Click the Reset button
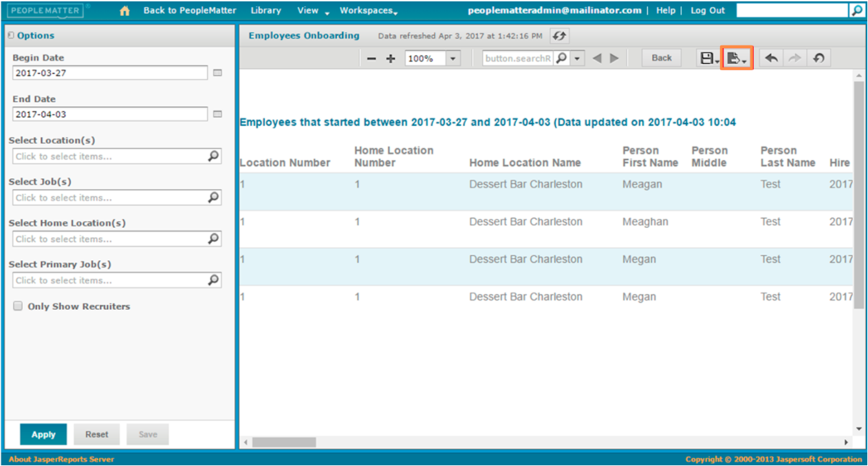This screenshot has height=466, width=868. tap(96, 434)
